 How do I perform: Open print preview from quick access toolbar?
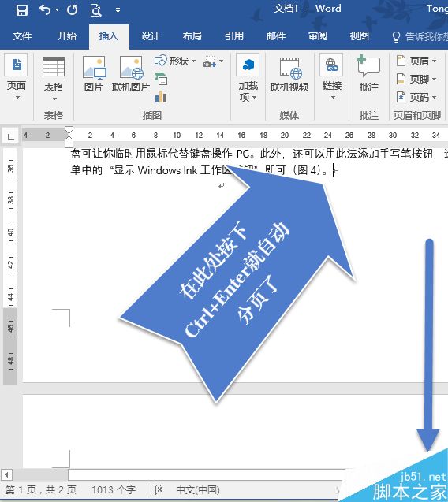coord(95,10)
